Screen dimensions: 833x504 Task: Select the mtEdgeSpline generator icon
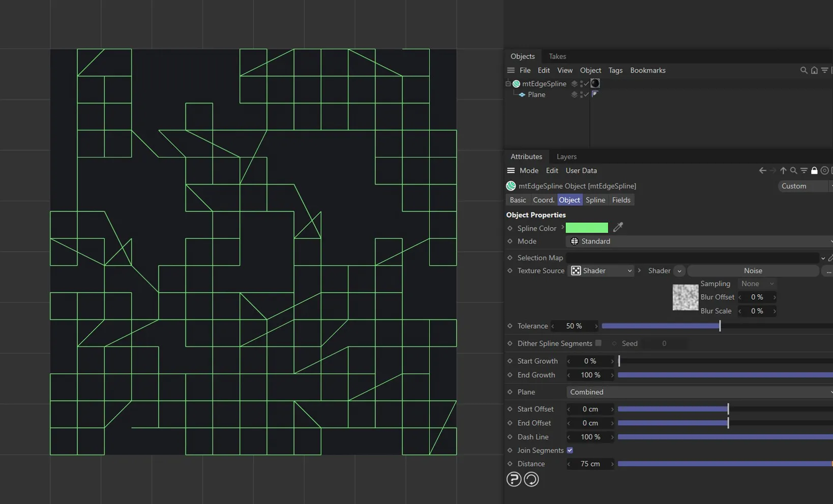coord(516,84)
